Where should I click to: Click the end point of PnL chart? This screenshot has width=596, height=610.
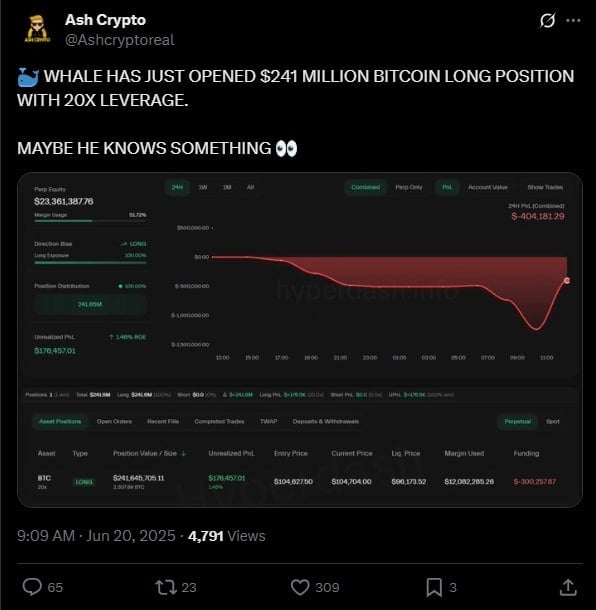tap(566, 280)
